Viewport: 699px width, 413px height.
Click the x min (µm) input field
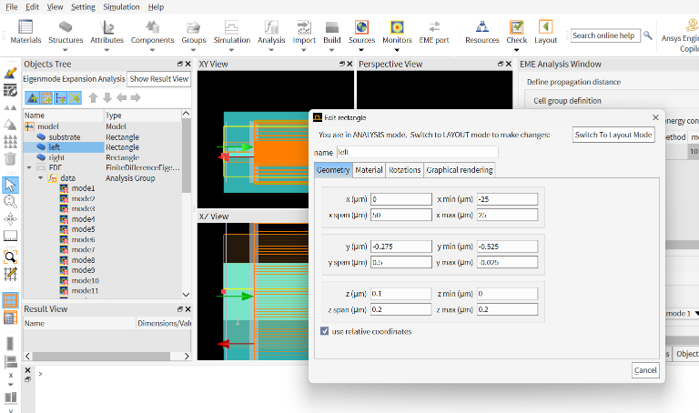(x=507, y=199)
